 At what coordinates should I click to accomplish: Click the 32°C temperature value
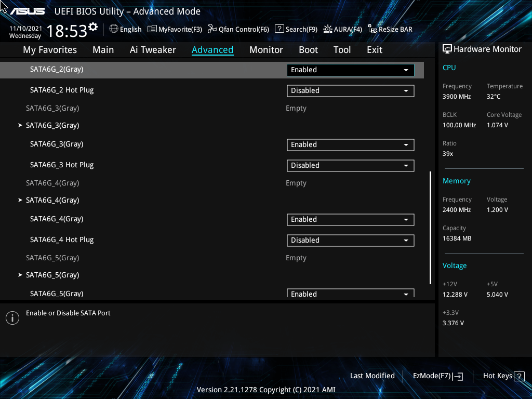(494, 97)
